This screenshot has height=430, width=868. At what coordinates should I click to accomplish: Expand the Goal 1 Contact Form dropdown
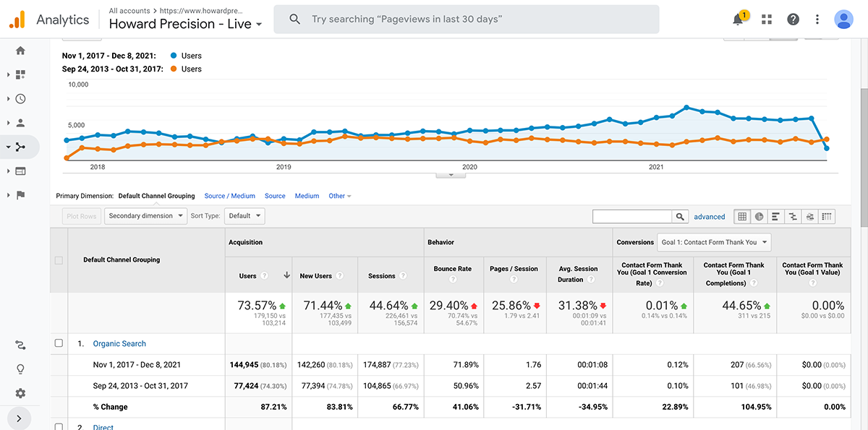click(713, 242)
